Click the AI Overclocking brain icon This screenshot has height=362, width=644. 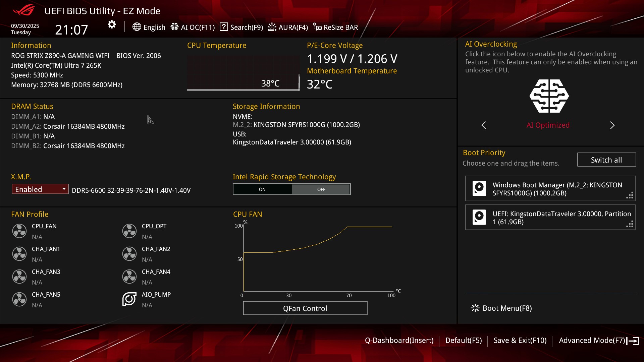[x=549, y=96]
